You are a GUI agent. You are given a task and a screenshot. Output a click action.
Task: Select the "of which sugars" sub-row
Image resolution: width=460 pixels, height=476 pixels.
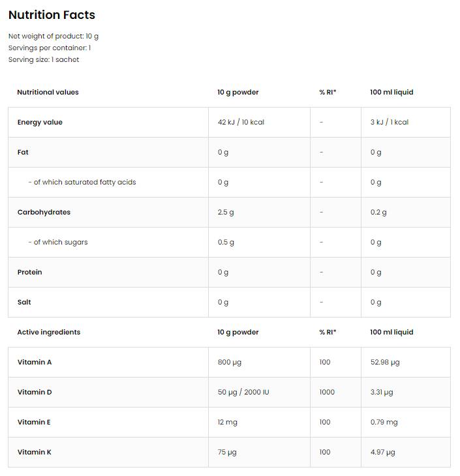[57, 242]
